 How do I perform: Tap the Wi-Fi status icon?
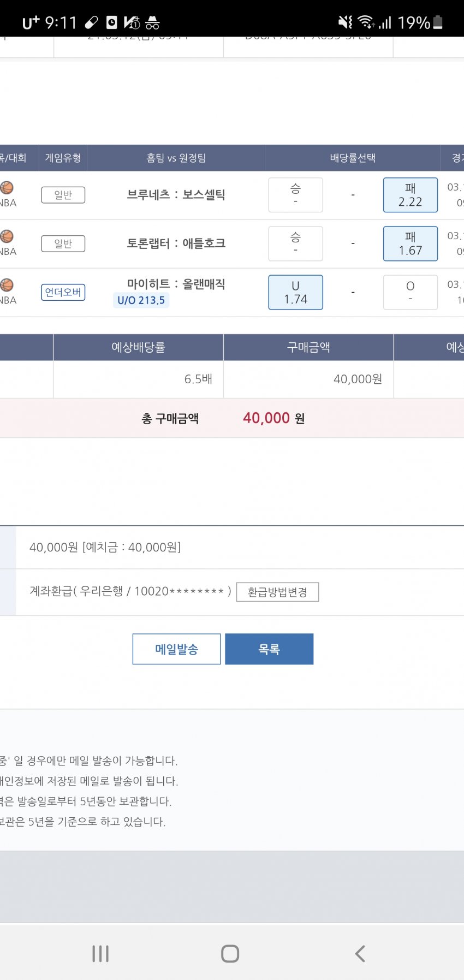coord(365,22)
